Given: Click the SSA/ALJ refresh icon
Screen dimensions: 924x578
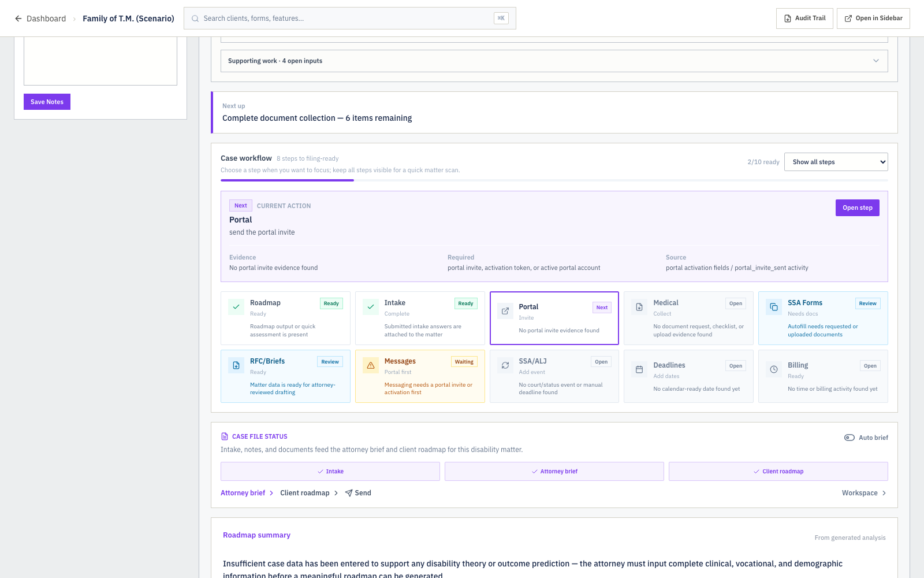Looking at the screenshot, I should click(x=505, y=365).
